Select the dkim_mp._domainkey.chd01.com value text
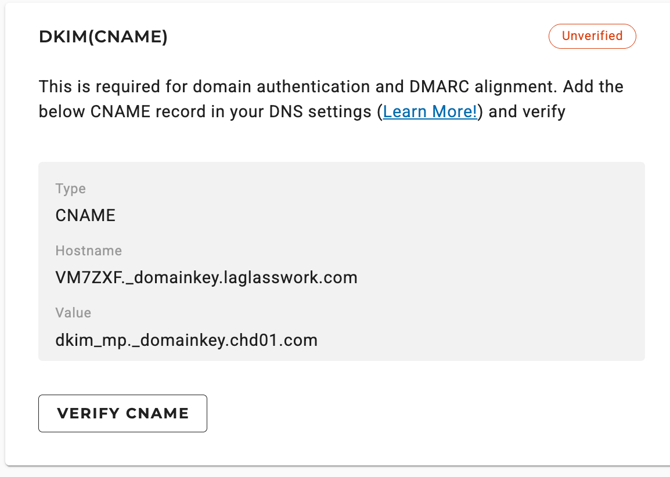Viewport: 670px width, 477px height. pos(186,341)
